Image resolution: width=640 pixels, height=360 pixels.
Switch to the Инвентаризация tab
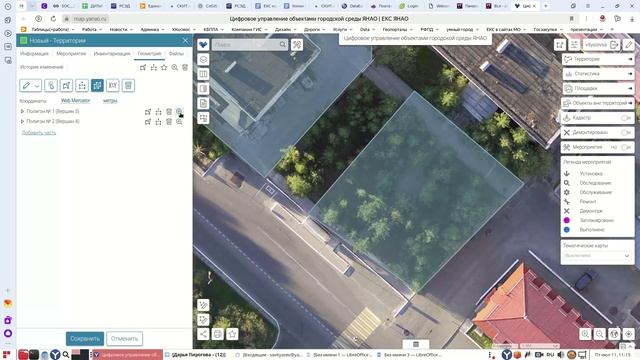tap(112, 53)
